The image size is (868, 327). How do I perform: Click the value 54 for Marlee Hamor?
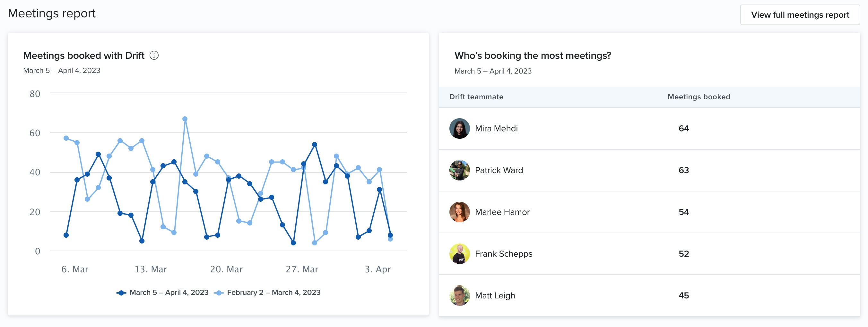tap(683, 212)
